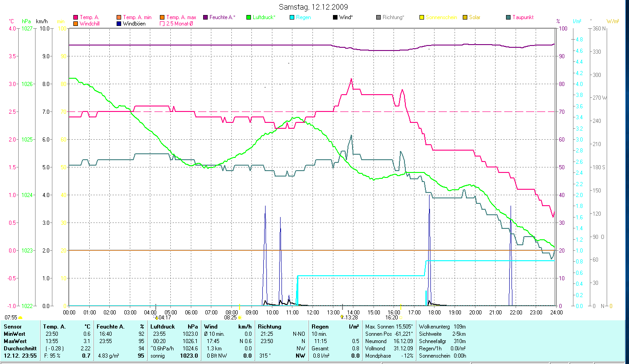Click the W/m² axis unit label

613,21
